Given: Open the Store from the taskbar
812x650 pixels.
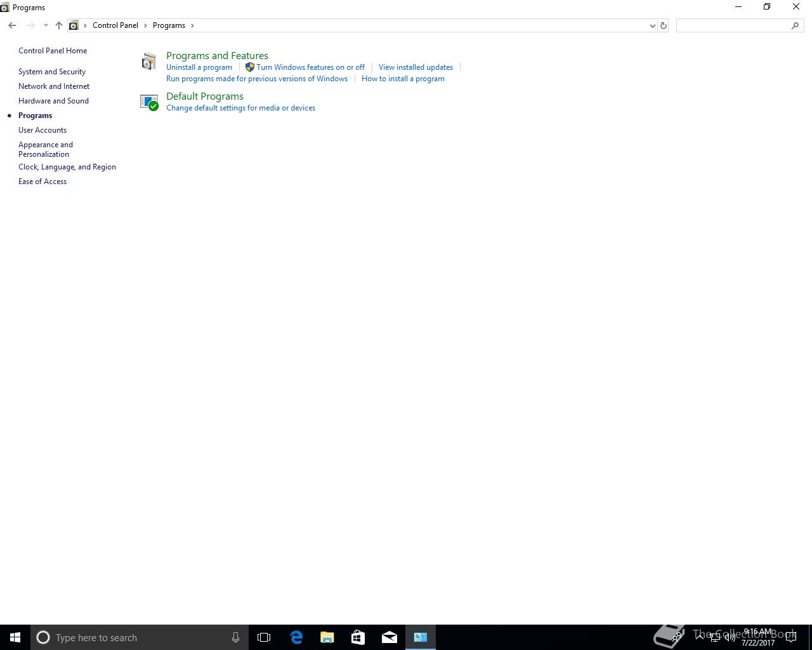Looking at the screenshot, I should point(358,637).
